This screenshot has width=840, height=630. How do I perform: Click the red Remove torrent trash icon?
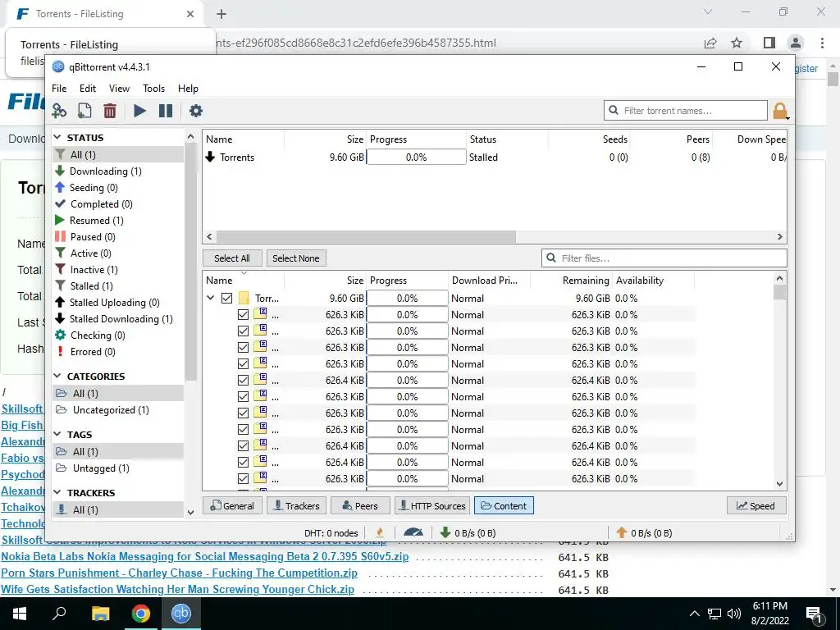pyautogui.click(x=110, y=111)
